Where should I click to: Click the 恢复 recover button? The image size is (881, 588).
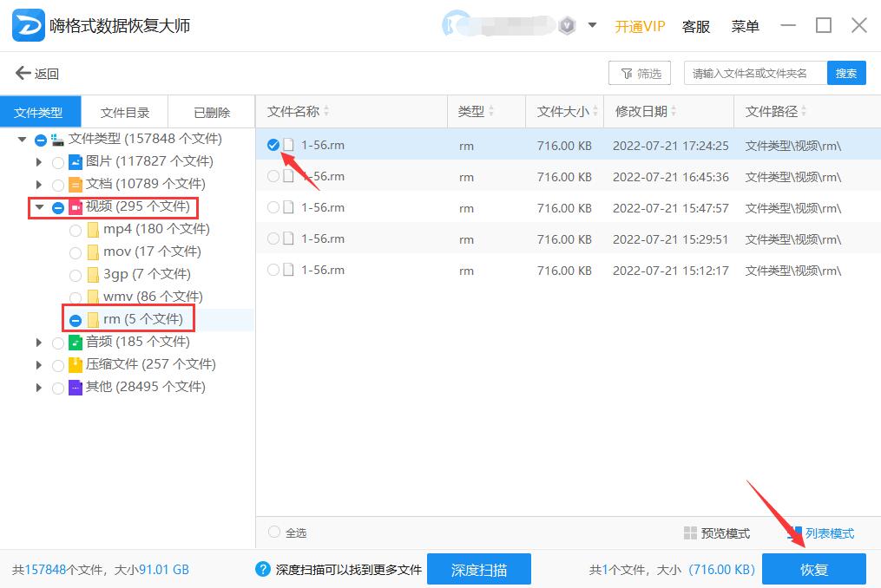click(813, 569)
